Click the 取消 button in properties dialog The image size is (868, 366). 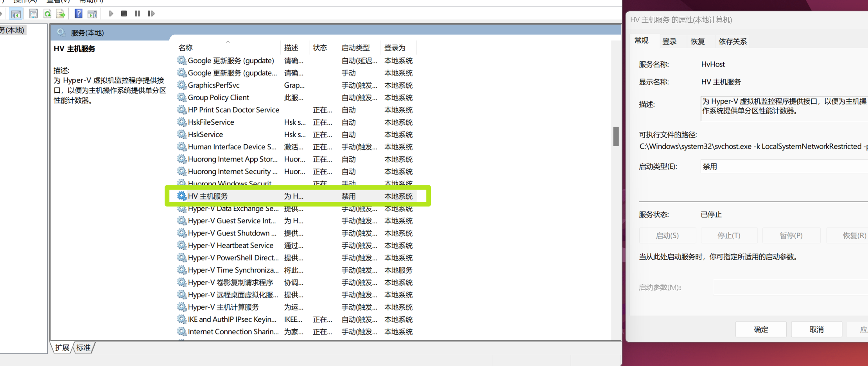(816, 330)
